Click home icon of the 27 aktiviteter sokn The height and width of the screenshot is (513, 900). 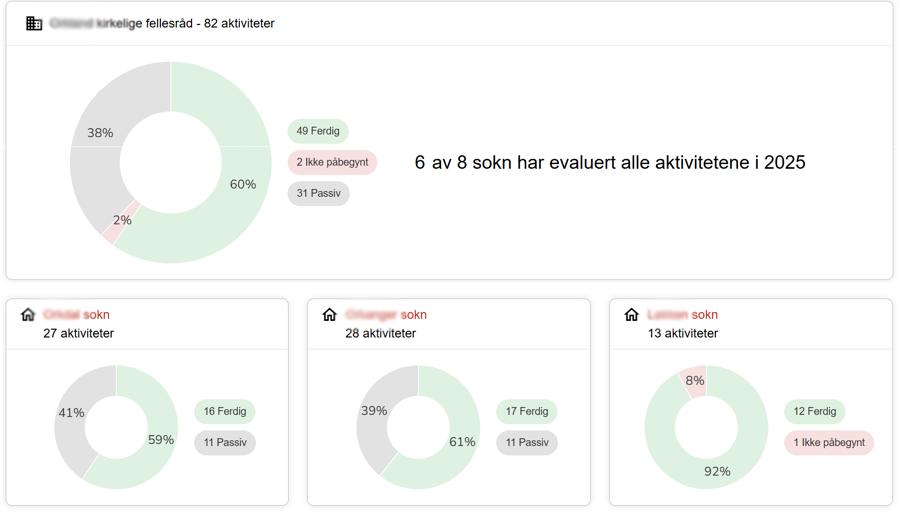coord(28,315)
